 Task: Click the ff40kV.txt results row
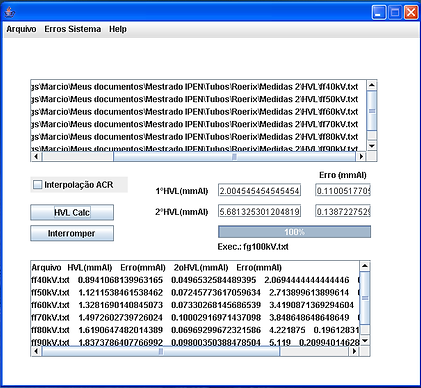click(x=195, y=280)
